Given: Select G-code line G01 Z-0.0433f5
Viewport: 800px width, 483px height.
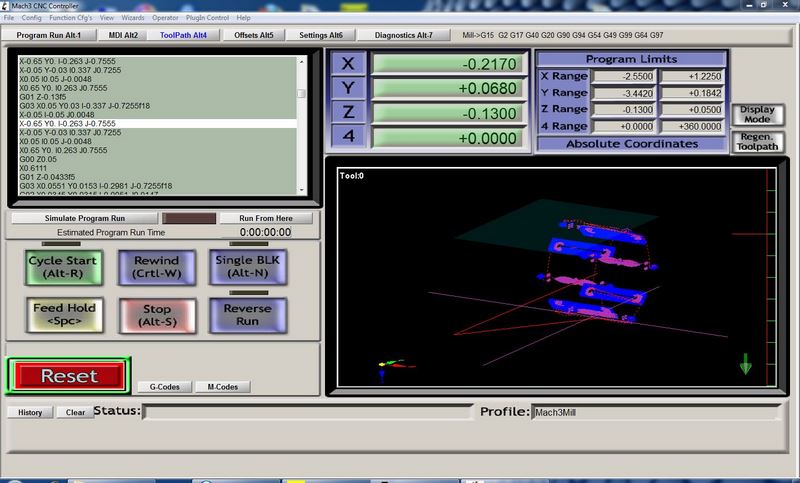Looking at the screenshot, I should (157, 177).
